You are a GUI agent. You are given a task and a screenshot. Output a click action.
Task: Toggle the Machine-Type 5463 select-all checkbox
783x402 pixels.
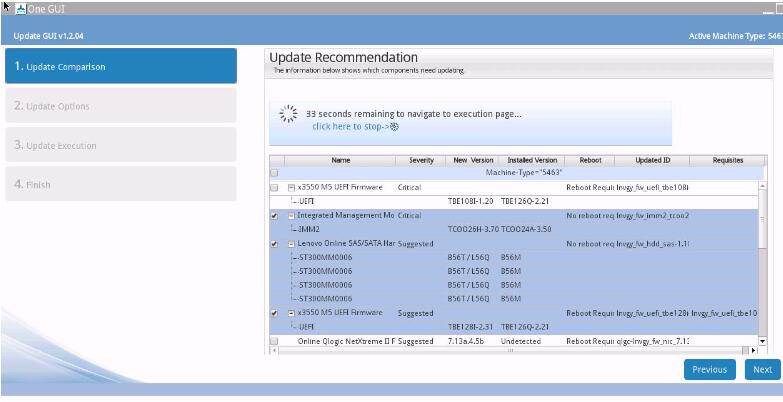click(274, 173)
